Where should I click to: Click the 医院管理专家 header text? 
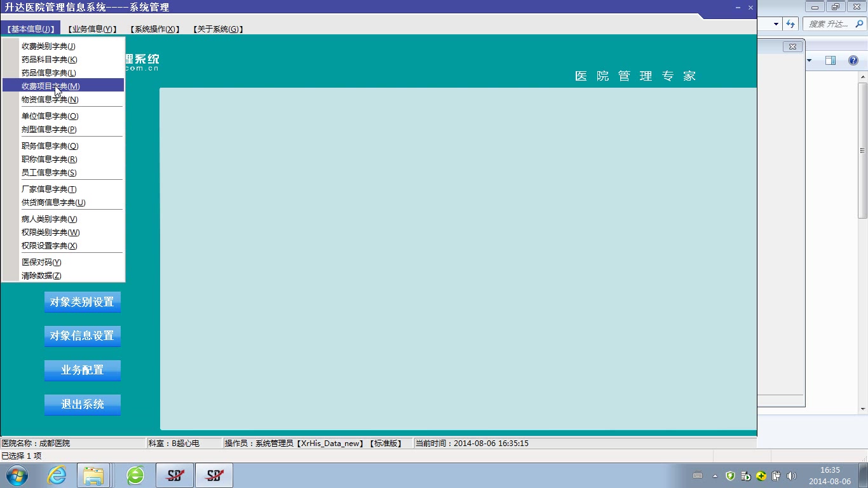[635, 76]
